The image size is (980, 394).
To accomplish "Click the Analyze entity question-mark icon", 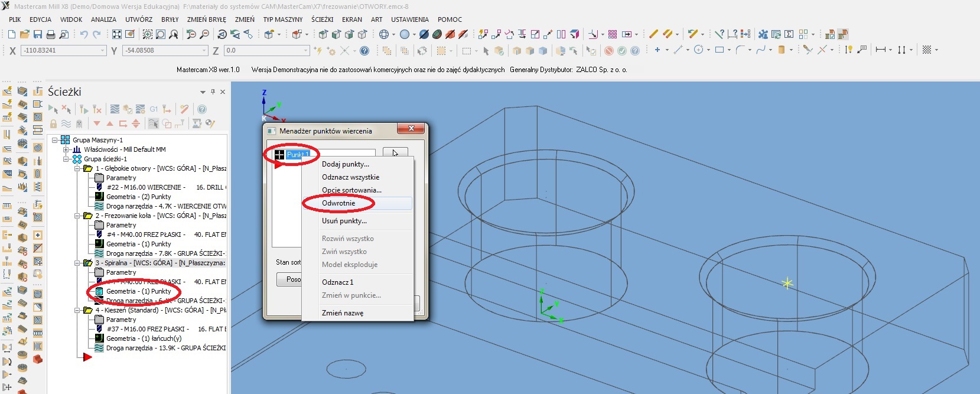I will pyautogui.click(x=719, y=34).
